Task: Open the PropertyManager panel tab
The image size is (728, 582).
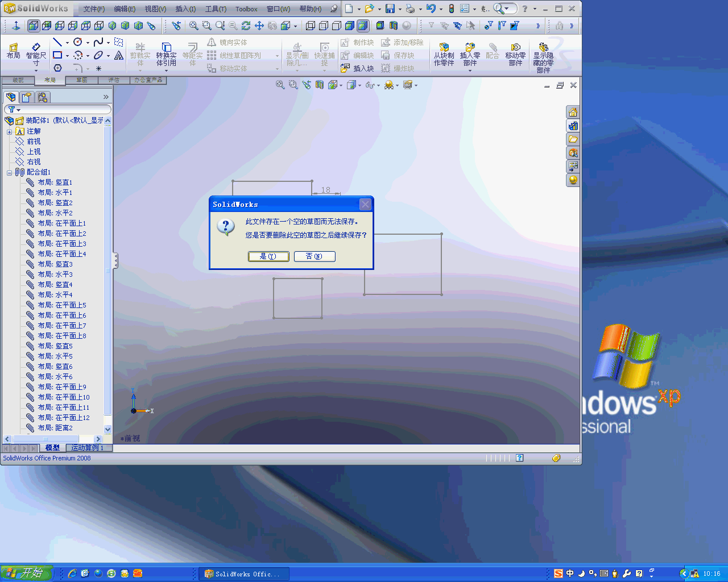Action: pyautogui.click(x=27, y=97)
